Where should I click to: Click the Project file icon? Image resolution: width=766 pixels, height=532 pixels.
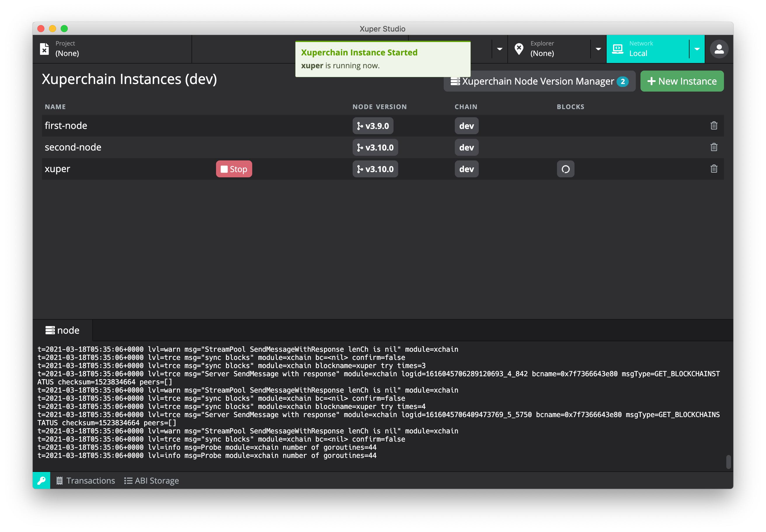[x=44, y=49]
